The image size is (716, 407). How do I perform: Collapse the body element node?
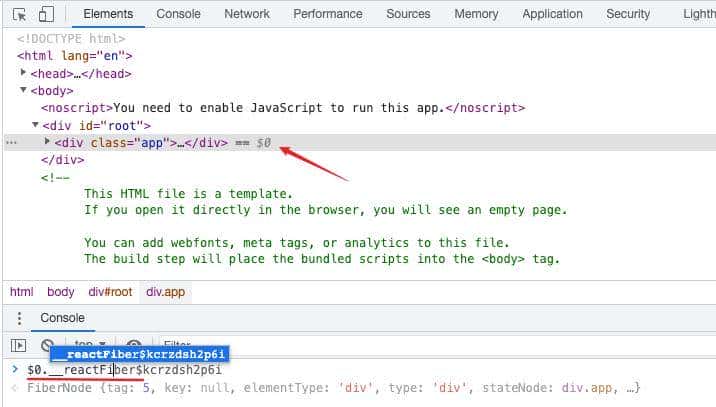24,91
